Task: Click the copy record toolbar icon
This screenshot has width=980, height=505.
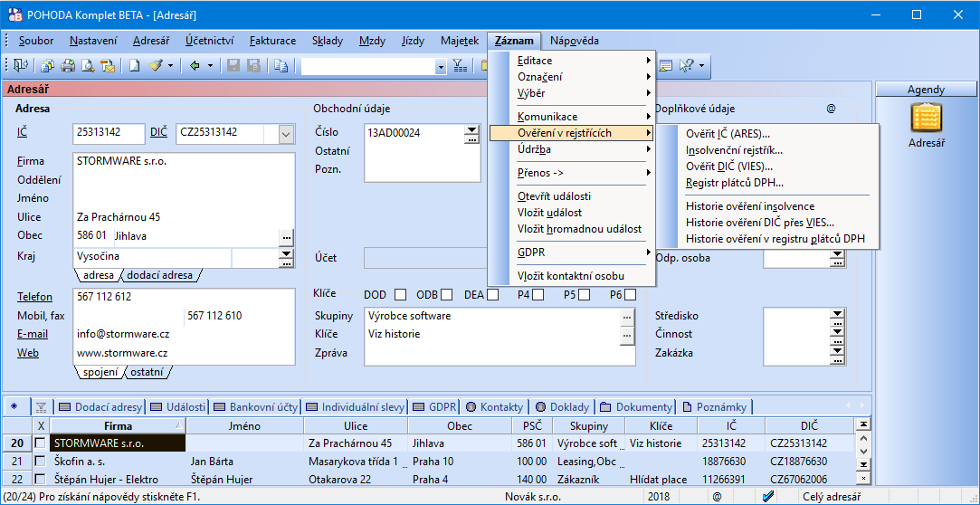Action: (x=281, y=66)
